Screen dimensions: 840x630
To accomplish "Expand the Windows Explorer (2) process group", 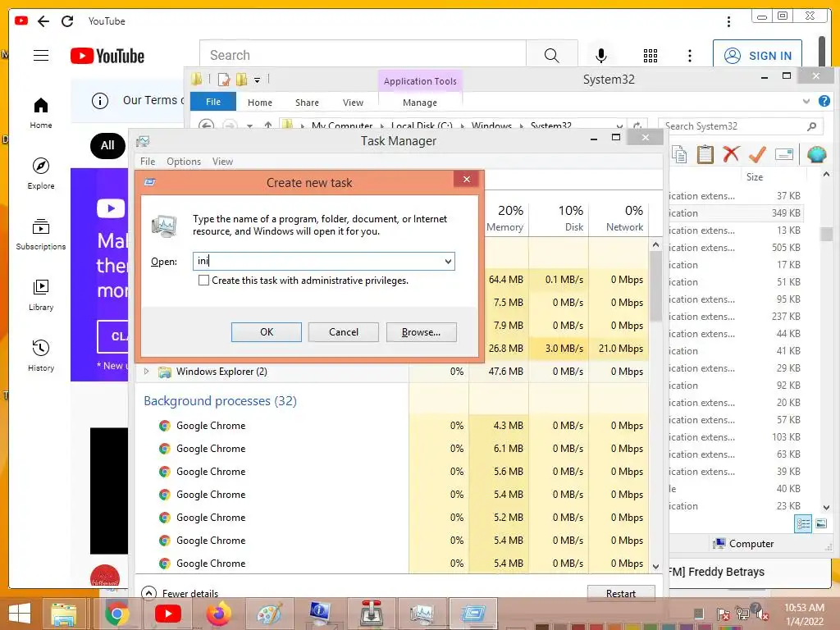I will tap(146, 372).
